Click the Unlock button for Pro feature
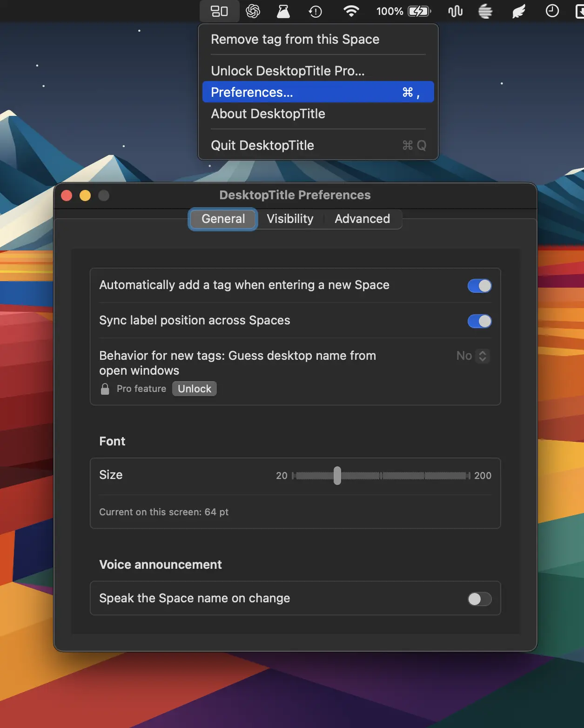 pos(195,389)
